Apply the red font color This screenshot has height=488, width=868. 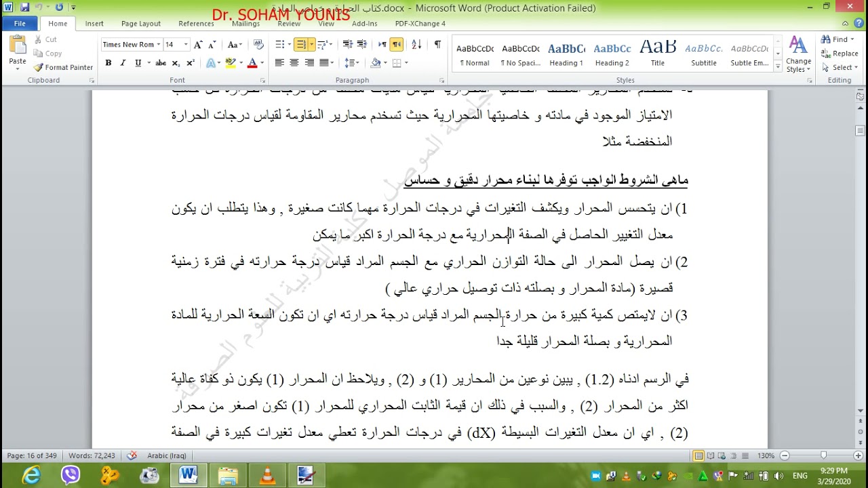[x=252, y=63]
